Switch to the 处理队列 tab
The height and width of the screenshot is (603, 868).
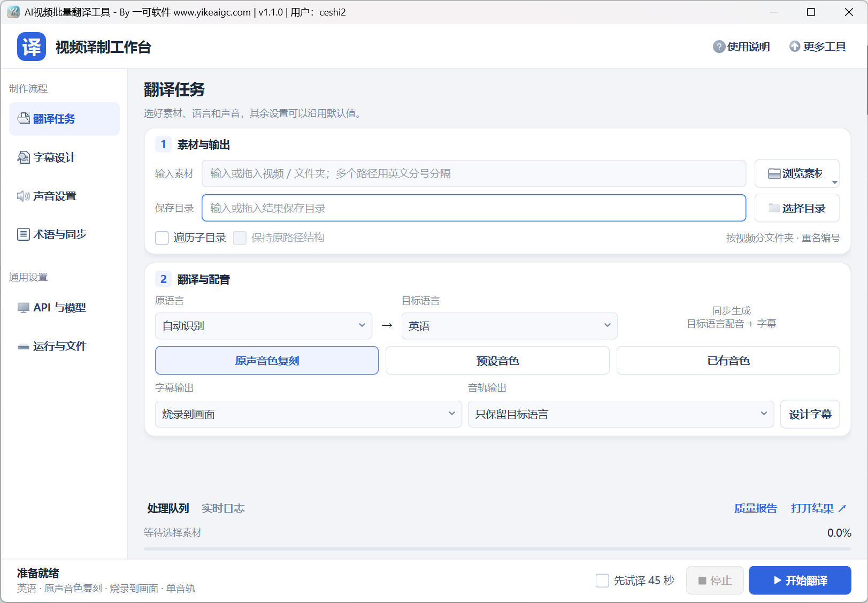click(168, 508)
